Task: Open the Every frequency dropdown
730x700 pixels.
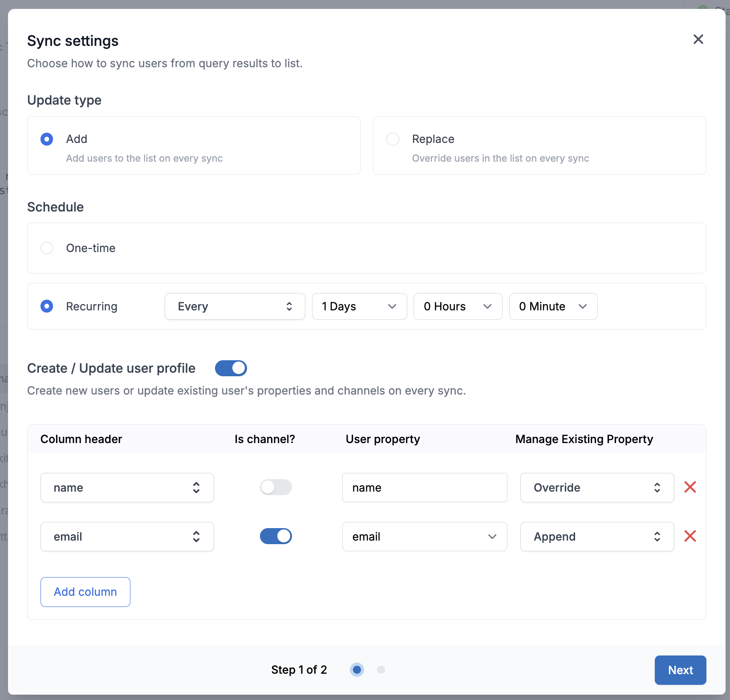Action: tap(235, 306)
